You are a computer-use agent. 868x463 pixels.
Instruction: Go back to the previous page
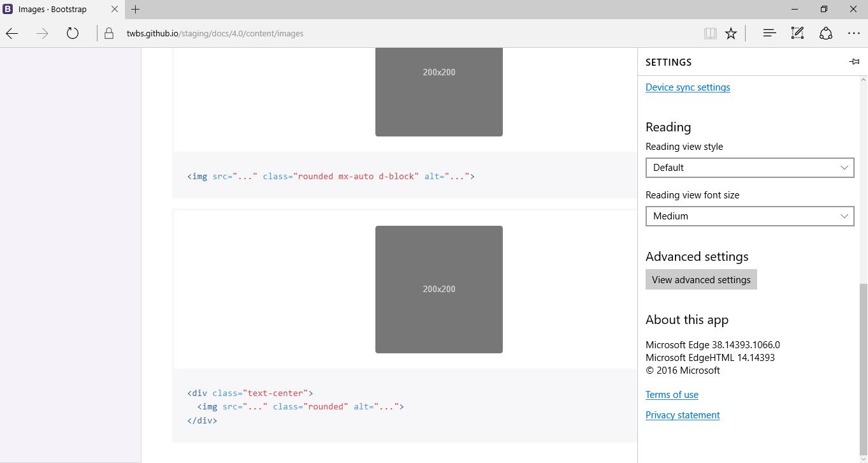[12, 34]
